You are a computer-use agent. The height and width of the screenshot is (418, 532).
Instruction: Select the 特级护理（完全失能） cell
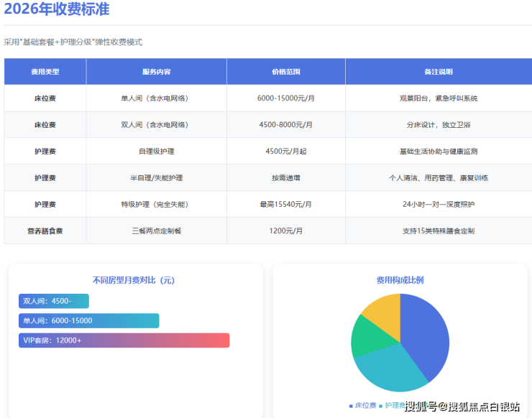(156, 204)
